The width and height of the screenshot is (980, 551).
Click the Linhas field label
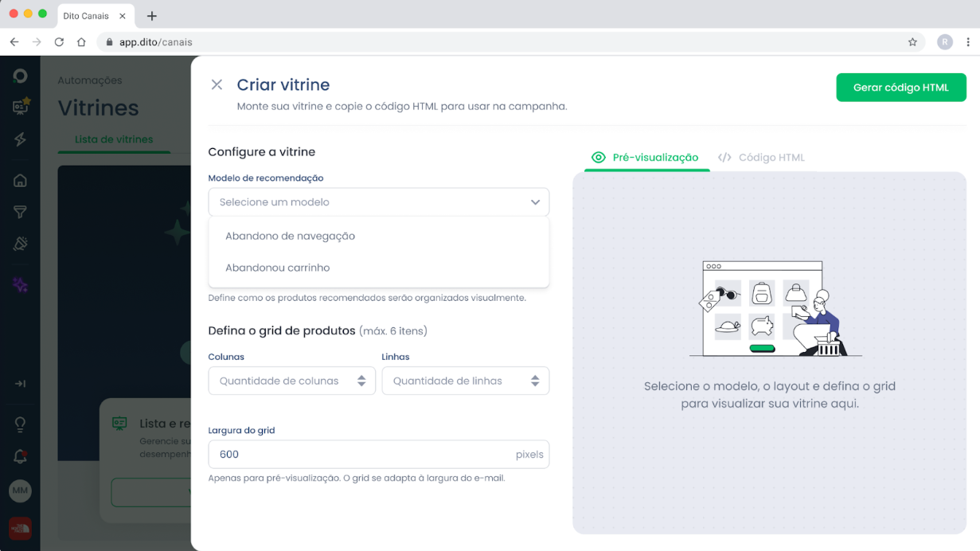tap(396, 357)
